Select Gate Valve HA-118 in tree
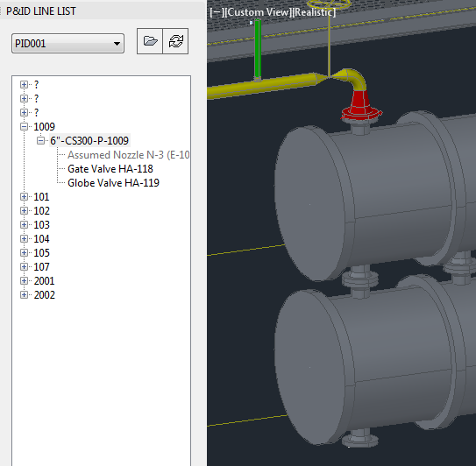 click(110, 169)
